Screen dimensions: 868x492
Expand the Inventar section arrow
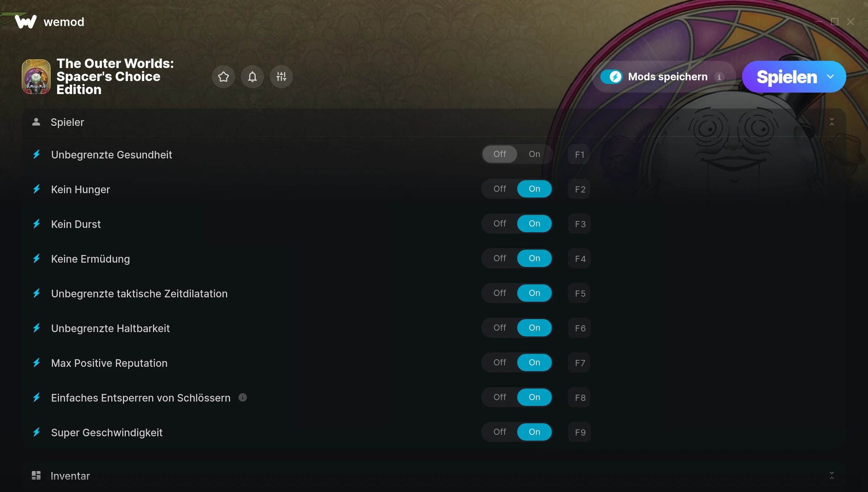point(831,475)
